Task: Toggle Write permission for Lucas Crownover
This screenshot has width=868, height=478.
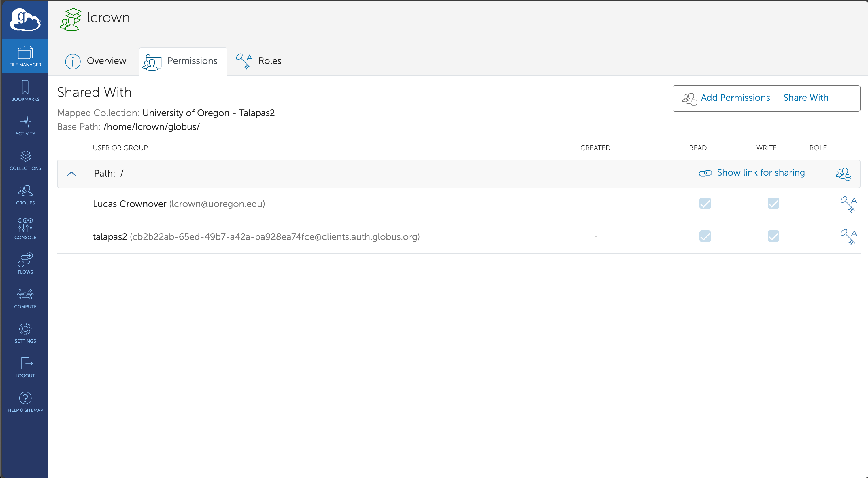Action: pyautogui.click(x=773, y=204)
